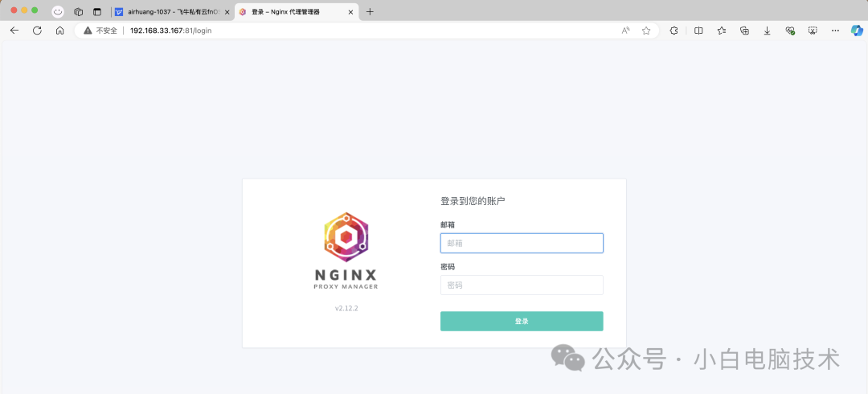Open the browser essentials heart icon
868x394 pixels.
click(x=790, y=31)
